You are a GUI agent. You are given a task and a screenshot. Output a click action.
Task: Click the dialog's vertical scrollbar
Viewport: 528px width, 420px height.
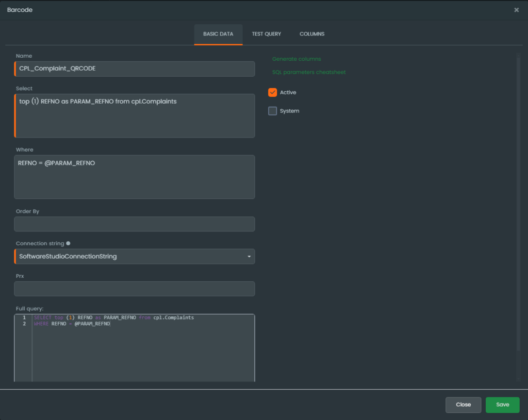coord(519,206)
